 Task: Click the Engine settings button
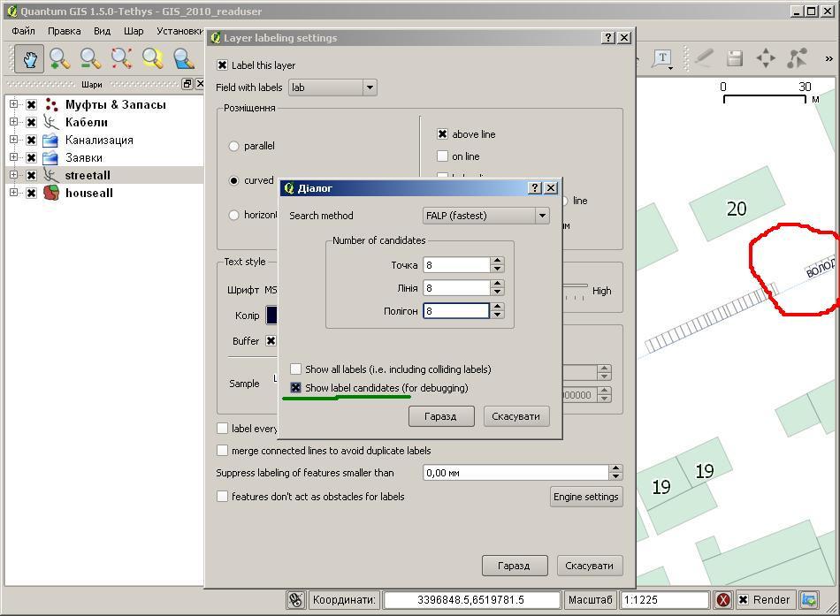(585, 497)
